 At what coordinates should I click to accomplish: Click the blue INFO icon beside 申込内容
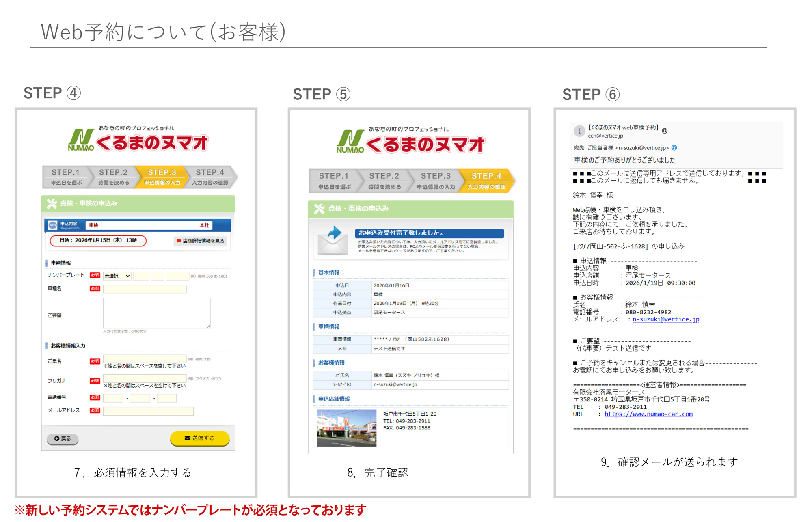point(53,225)
